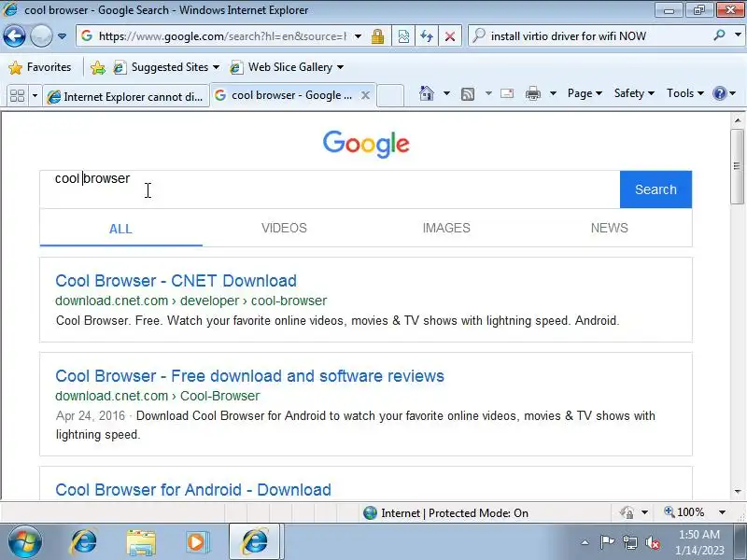Click the RSS Feeds icon
Screen dimensions: 747x560
click(468, 94)
